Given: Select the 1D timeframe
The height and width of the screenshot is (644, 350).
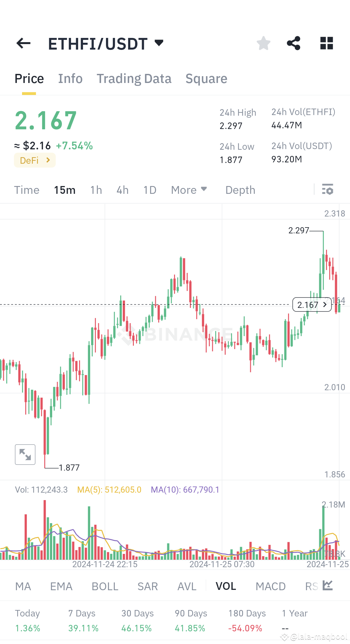Looking at the screenshot, I should [x=149, y=190].
